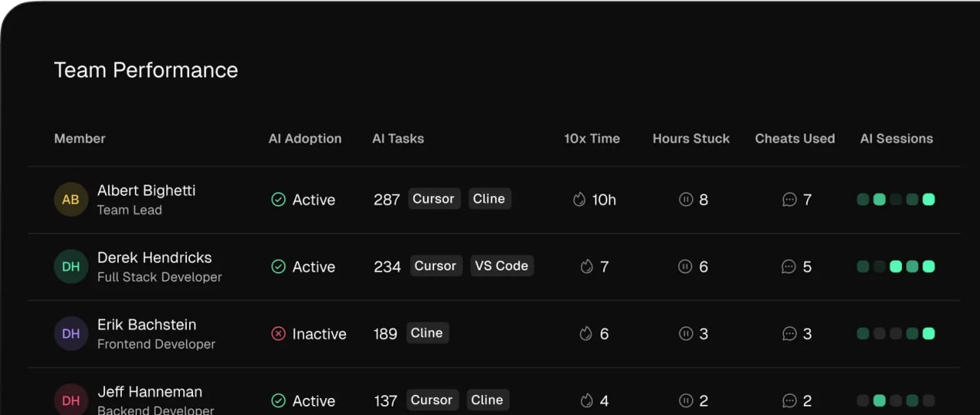Image resolution: width=980 pixels, height=415 pixels.
Task: Click Erik Bachstein's purple DH avatar
Action: click(70, 334)
